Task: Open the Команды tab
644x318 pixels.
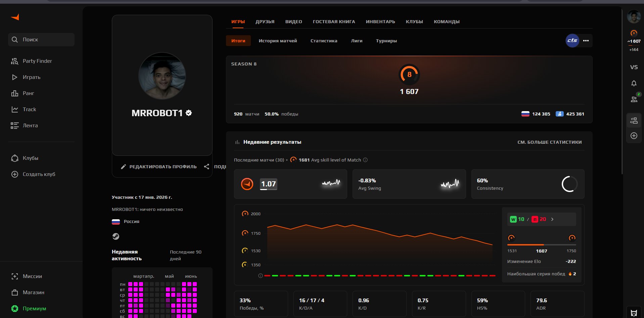Action: click(x=447, y=21)
